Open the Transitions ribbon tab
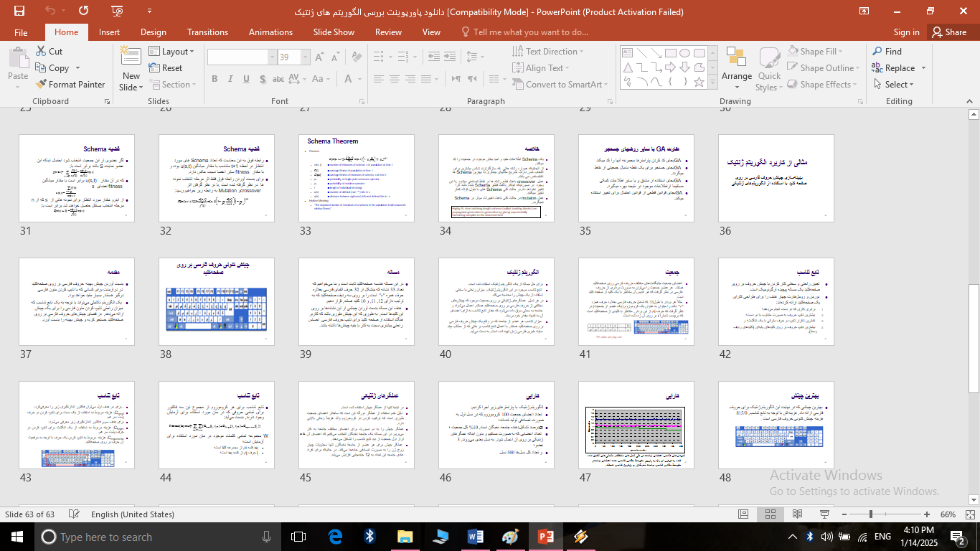The height and width of the screenshot is (551, 980). click(x=207, y=32)
